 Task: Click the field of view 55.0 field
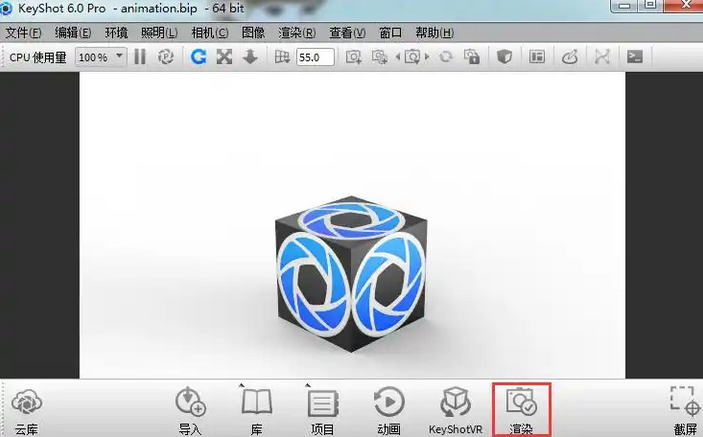pos(315,57)
